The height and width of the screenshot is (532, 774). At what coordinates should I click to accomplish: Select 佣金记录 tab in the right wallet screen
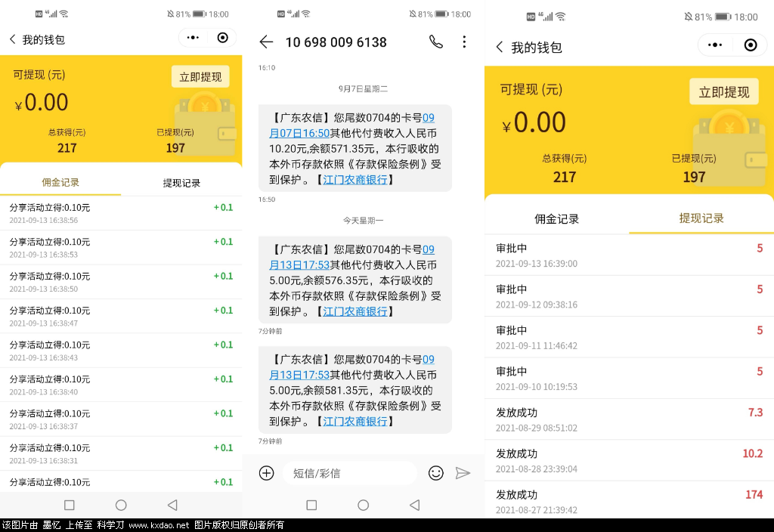point(556,218)
